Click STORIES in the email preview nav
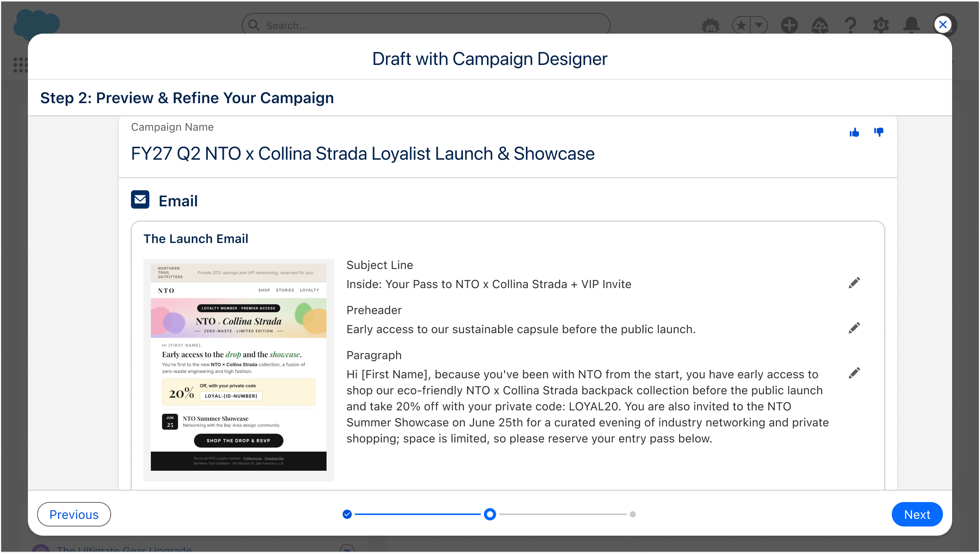 pos(285,290)
